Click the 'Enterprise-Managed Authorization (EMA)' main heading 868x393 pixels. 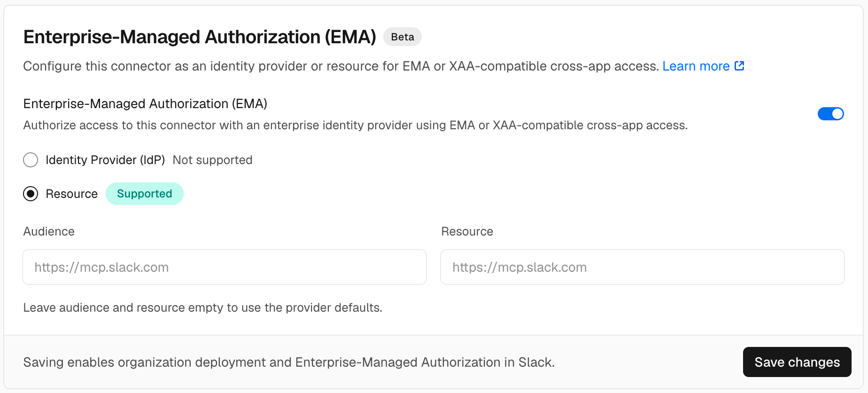(200, 37)
